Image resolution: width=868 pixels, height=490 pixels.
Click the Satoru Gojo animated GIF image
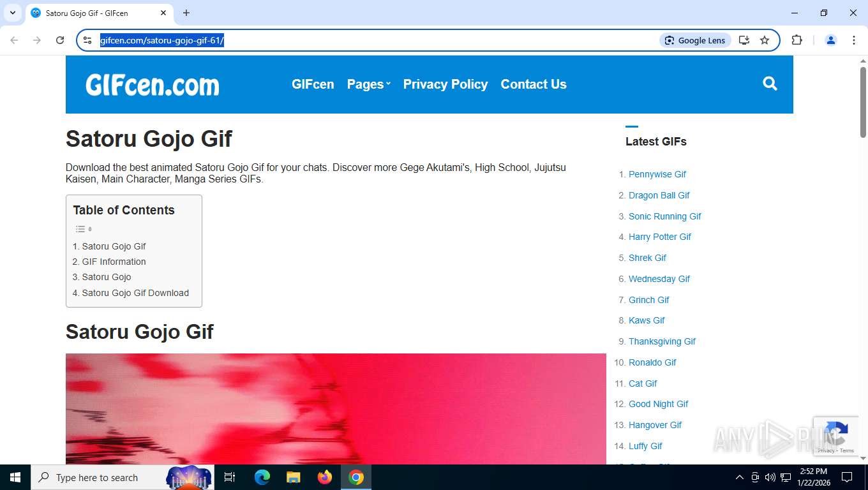336,409
